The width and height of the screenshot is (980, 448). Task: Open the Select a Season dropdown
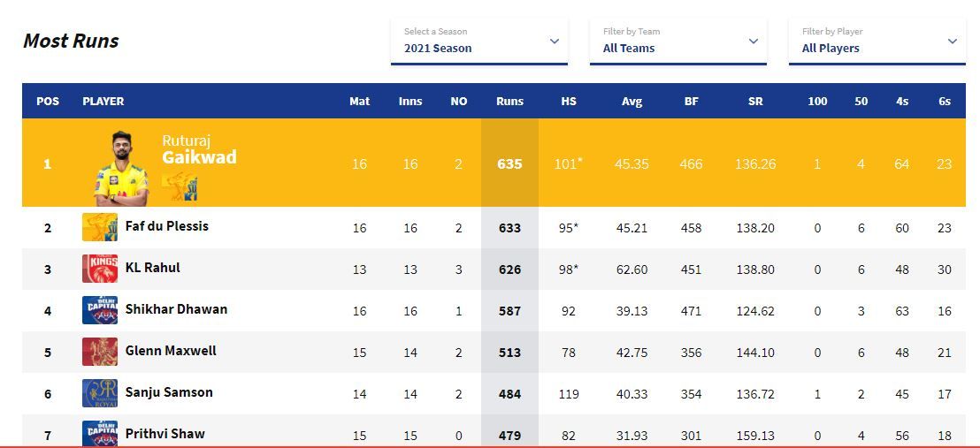479,41
